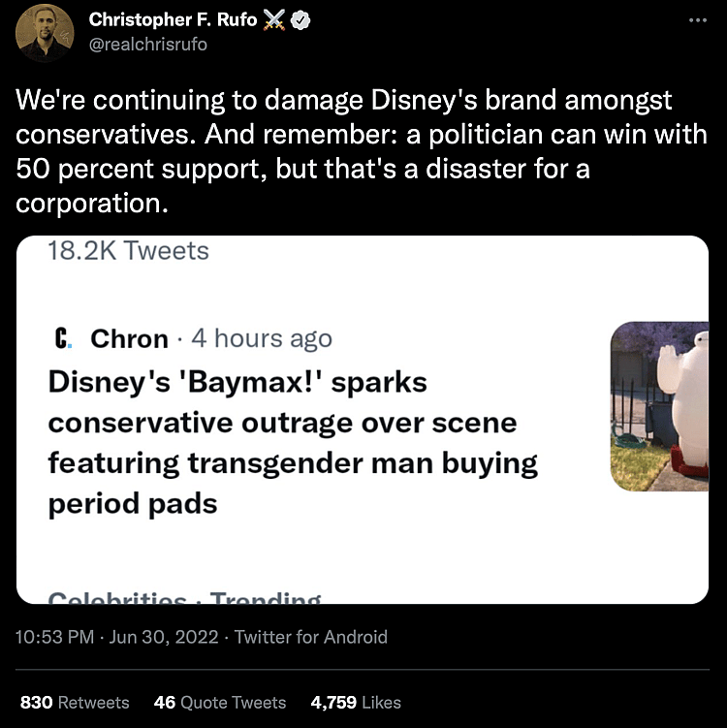View the 830 Retweets list
This screenshot has width=727, height=728.
click(75, 702)
